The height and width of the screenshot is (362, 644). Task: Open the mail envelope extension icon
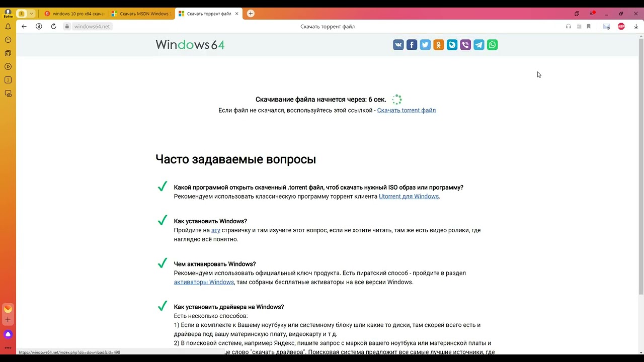[606, 27]
